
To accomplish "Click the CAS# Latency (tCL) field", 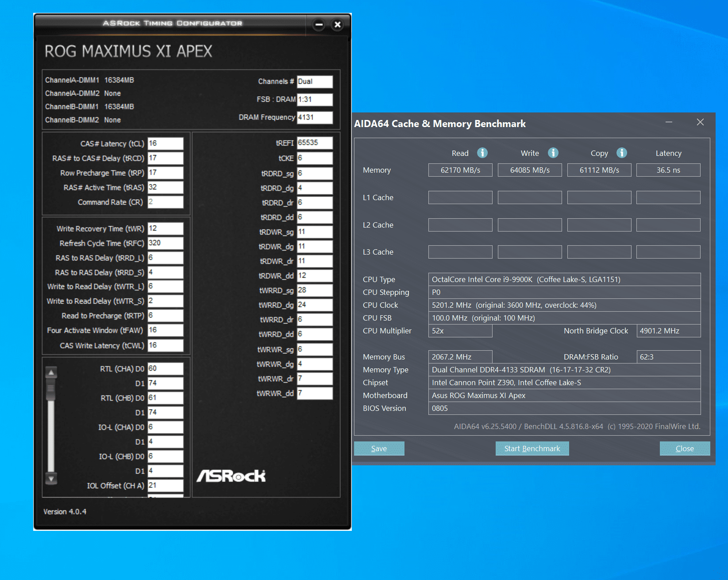I will click(x=166, y=143).
